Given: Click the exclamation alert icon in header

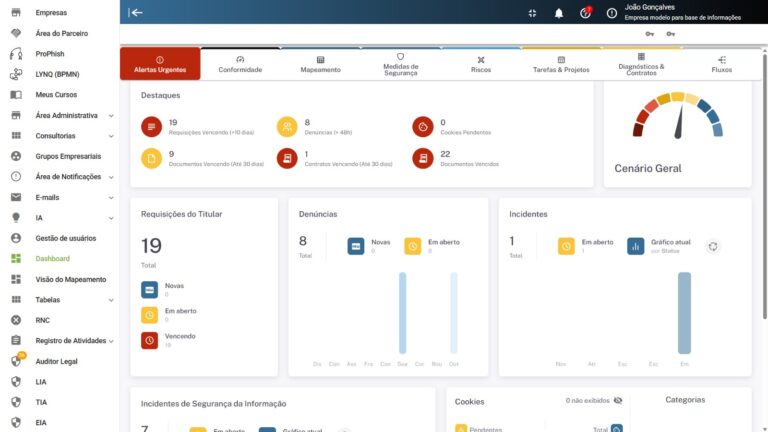Looking at the screenshot, I should click(x=612, y=12).
